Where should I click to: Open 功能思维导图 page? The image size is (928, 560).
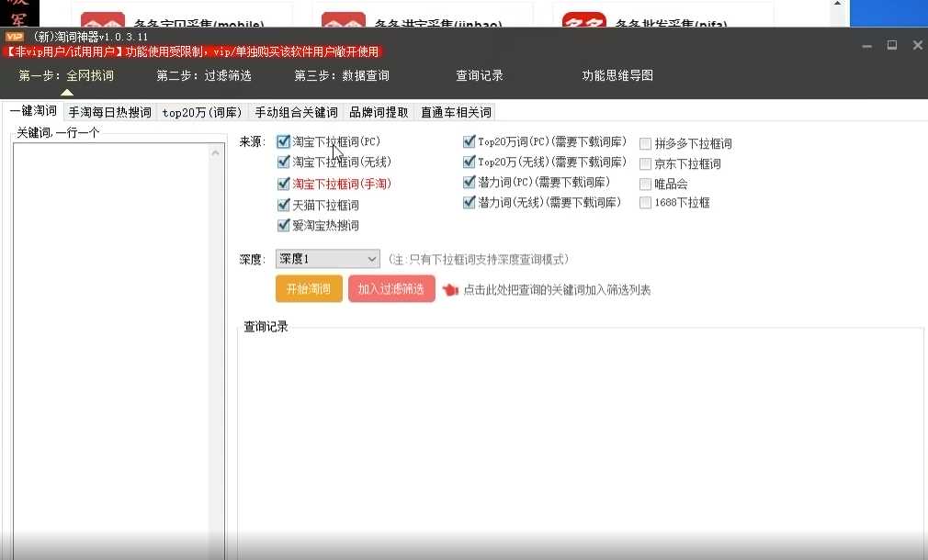point(617,75)
